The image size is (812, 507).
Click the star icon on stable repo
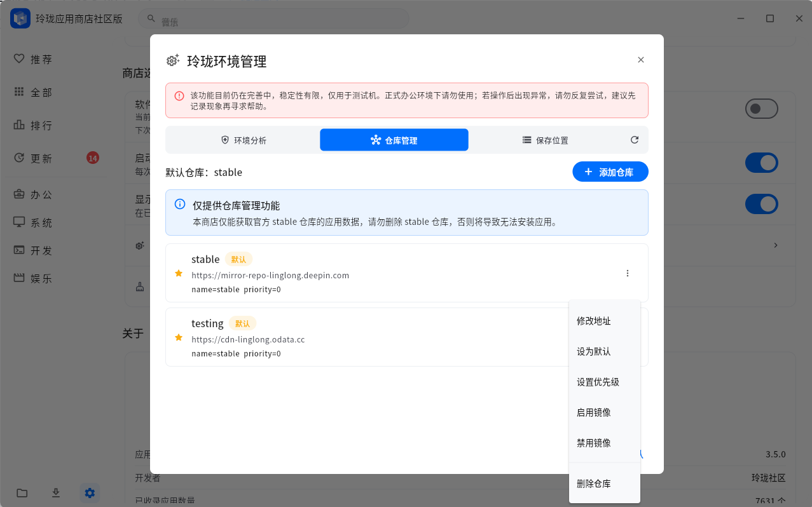click(179, 273)
